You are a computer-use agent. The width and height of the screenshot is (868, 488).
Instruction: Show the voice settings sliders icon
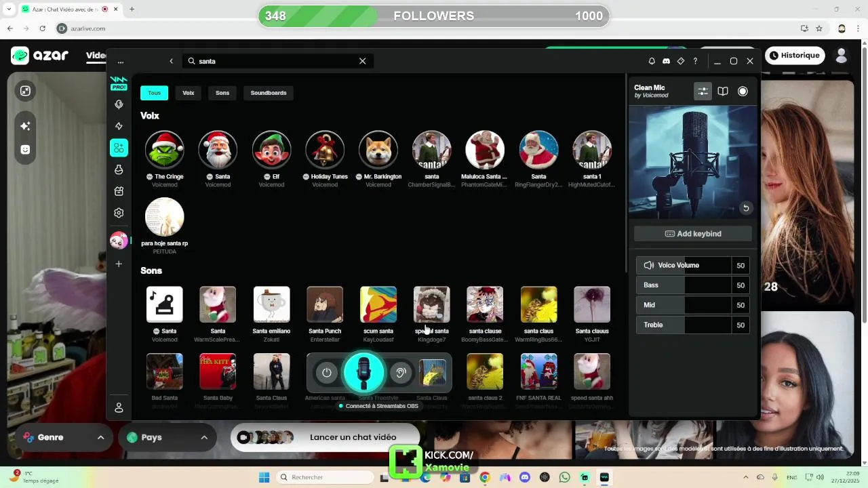coord(703,91)
